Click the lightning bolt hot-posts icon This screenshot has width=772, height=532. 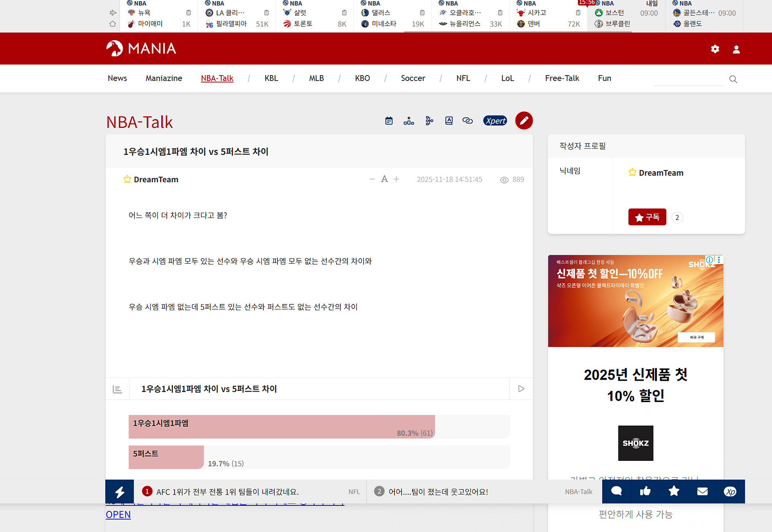(119, 491)
